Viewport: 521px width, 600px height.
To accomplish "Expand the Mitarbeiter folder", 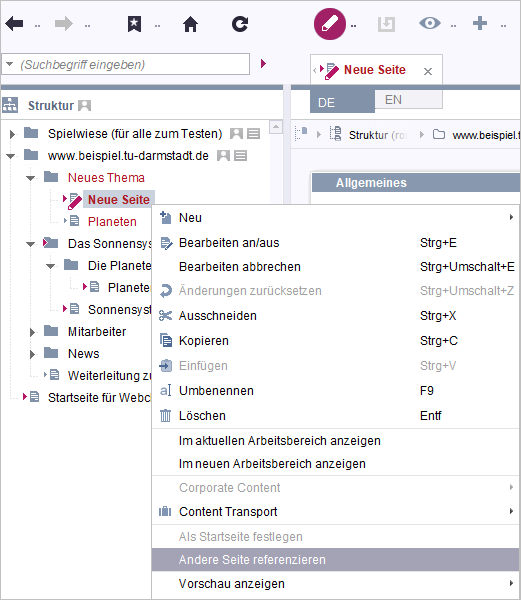I will coord(32,332).
